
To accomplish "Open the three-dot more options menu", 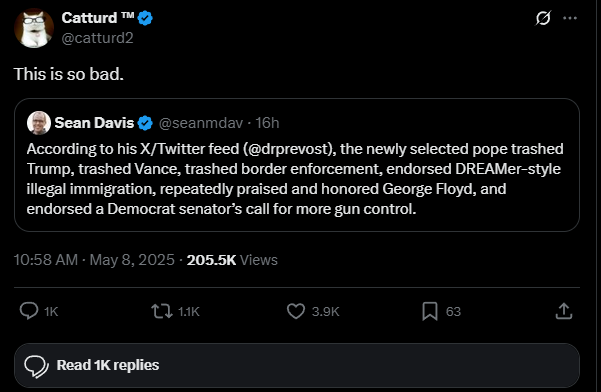I will [x=570, y=18].
